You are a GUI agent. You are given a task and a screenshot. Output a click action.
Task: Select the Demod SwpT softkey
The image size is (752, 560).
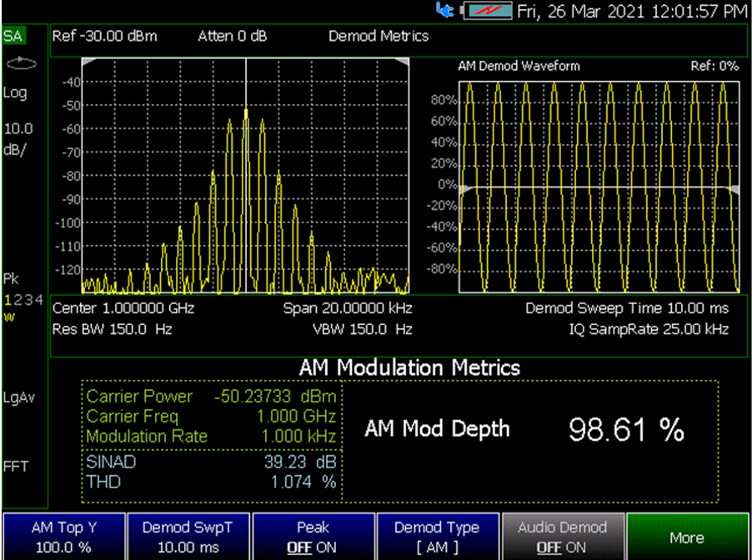click(188, 537)
